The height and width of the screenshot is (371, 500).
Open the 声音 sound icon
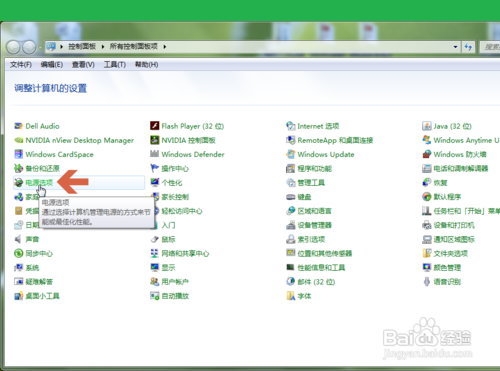click(x=19, y=239)
